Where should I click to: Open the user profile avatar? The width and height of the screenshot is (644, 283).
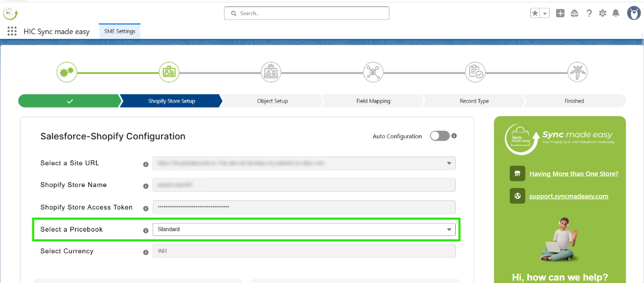click(634, 13)
